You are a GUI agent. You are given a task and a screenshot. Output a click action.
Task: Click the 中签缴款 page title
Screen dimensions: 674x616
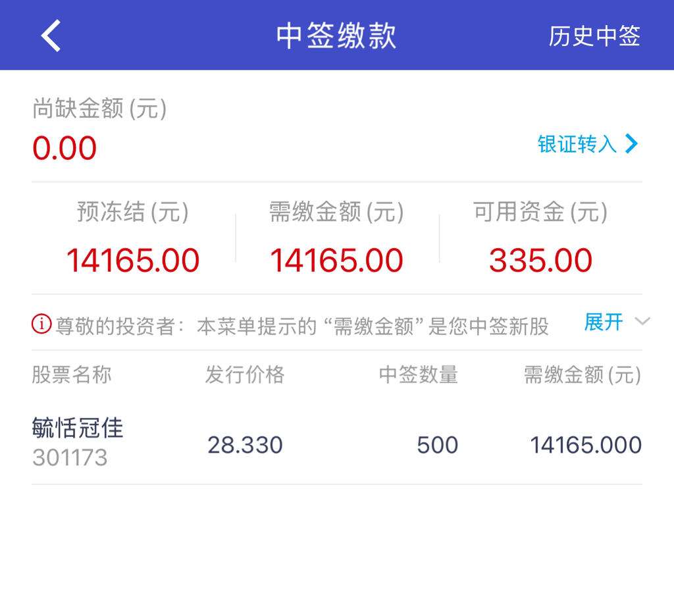336,36
